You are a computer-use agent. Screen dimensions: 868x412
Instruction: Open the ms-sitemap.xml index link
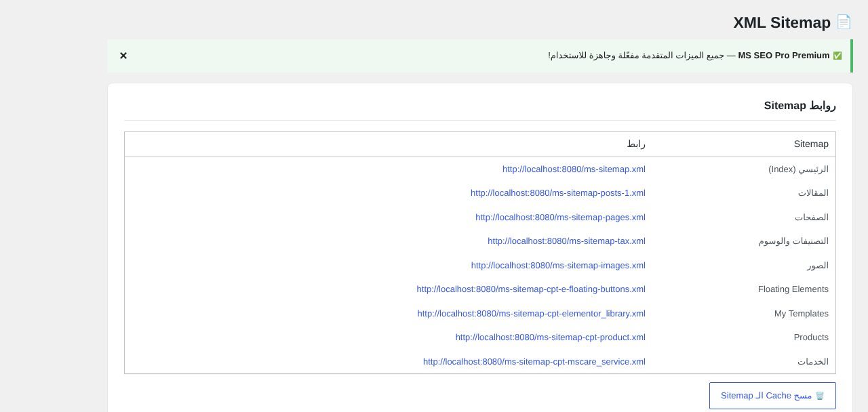click(x=574, y=169)
